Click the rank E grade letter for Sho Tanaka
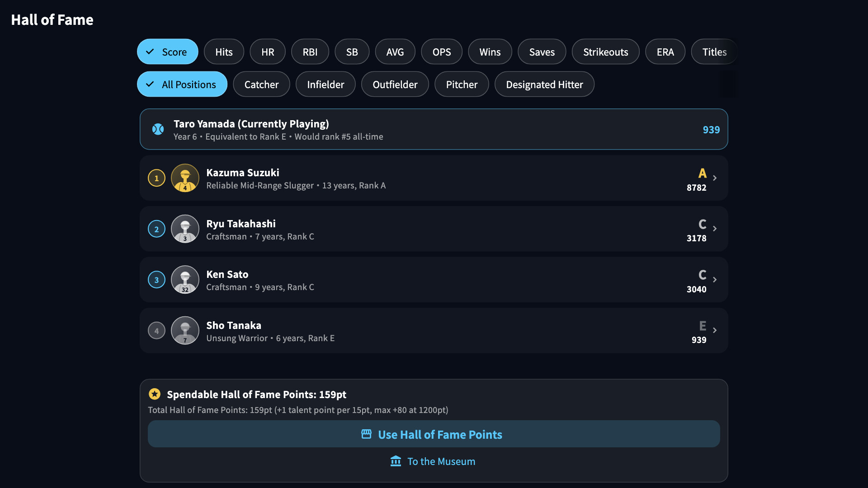Screen dimensions: 868x488 [703, 326]
